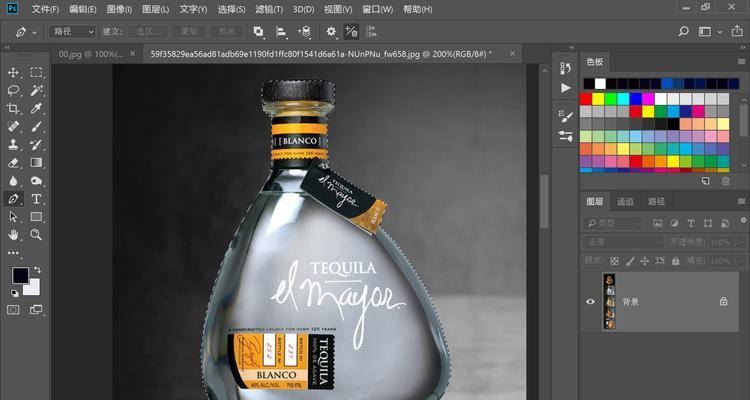750x400 pixels.
Task: Click the share export icon
Action: [x=737, y=32]
